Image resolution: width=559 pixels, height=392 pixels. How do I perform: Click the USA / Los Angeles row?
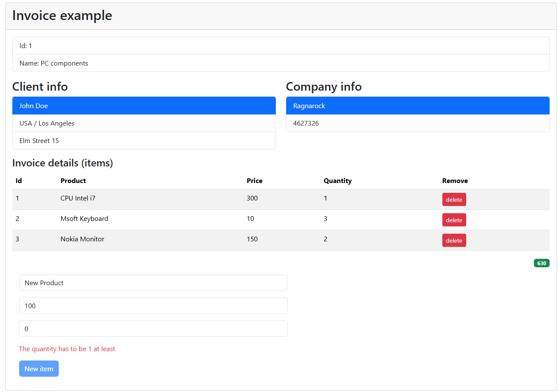coord(144,123)
